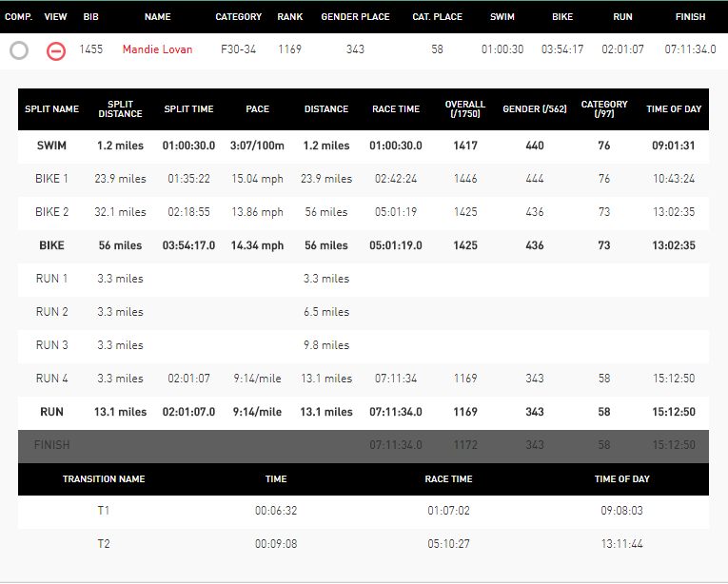This screenshot has height=584, width=728.
Task: Select the RUN 3 row label
Action: [51, 345]
